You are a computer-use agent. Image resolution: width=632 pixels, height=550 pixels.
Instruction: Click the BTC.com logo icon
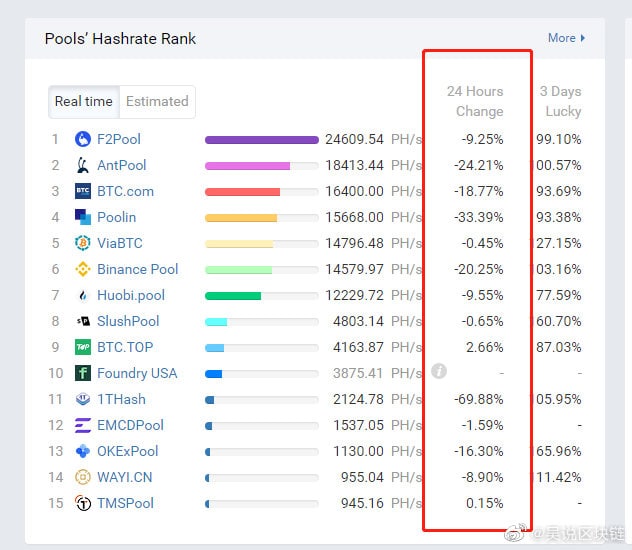point(83,191)
